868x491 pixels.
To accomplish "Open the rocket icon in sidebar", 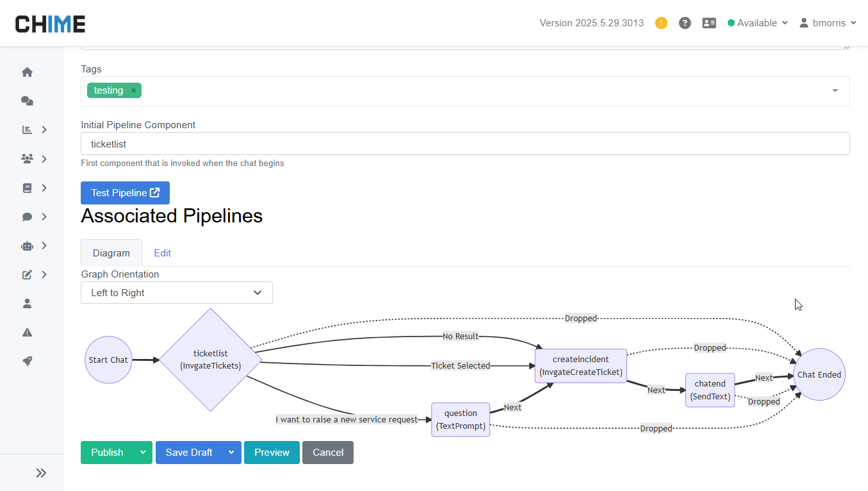I will click(x=27, y=361).
